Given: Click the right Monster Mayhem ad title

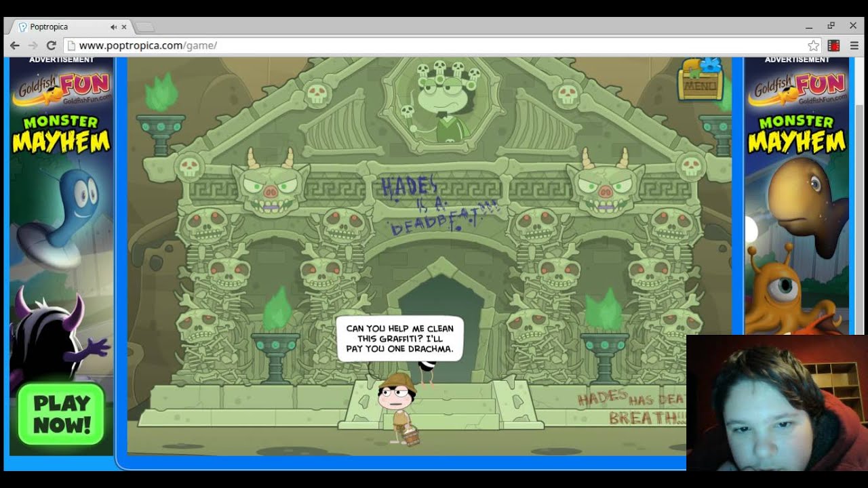Looking at the screenshot, I should tap(797, 134).
